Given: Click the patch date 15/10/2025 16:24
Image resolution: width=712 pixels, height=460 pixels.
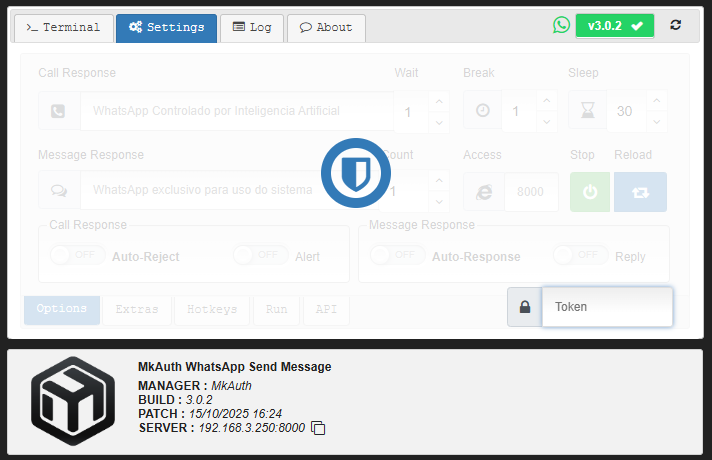Looking at the screenshot, I should click(x=235, y=414).
